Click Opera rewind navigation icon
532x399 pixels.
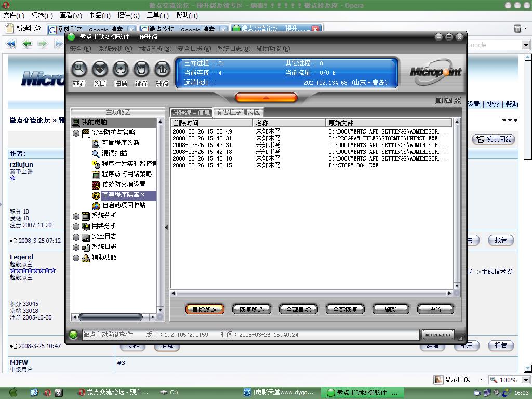point(11,44)
